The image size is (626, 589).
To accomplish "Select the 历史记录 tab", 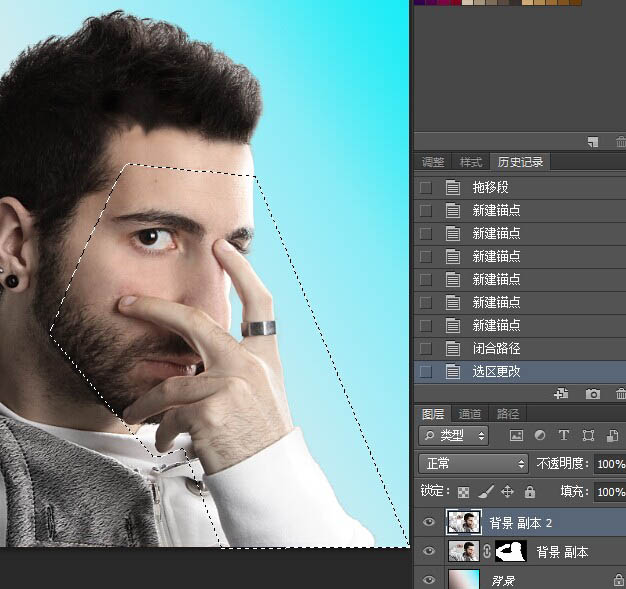I will [x=520, y=162].
